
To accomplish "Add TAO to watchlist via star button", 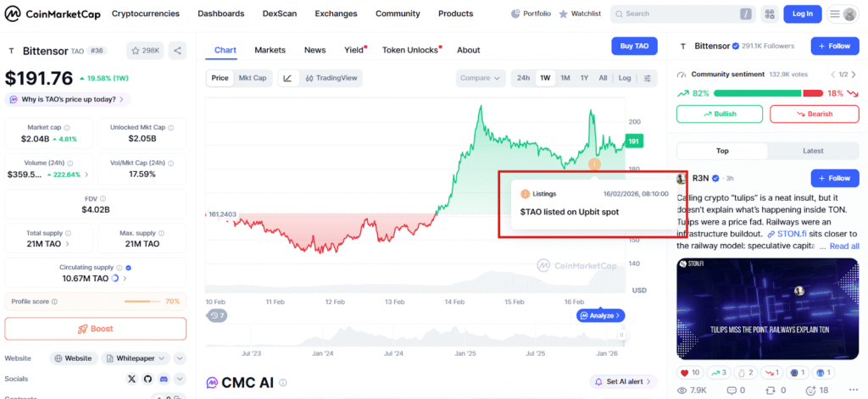I will (x=145, y=51).
